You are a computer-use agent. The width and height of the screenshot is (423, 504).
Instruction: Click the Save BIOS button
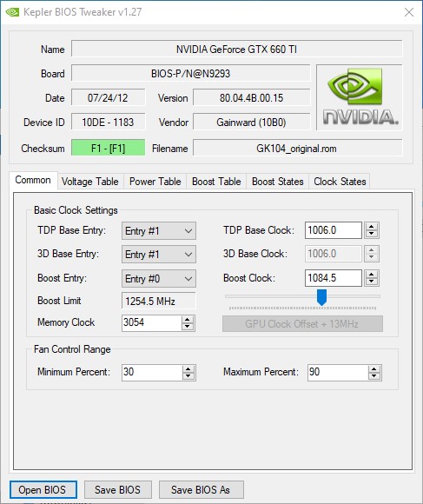(117, 489)
